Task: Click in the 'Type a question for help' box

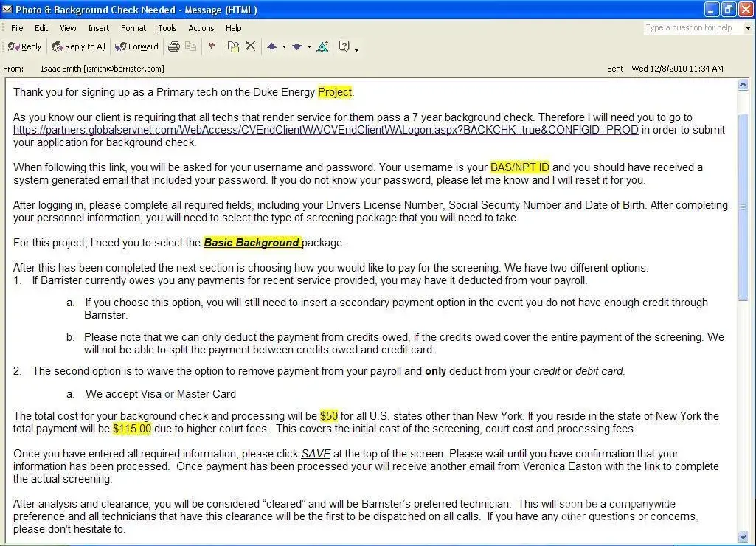Action: tap(693, 28)
